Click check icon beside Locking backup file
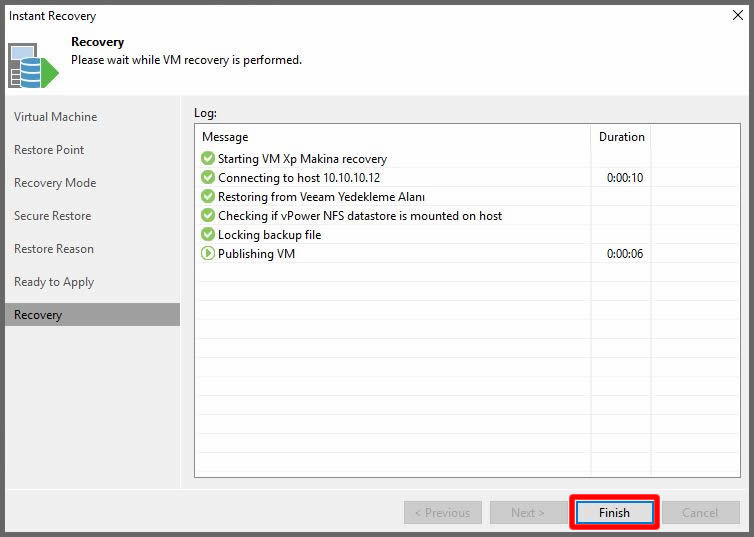Viewport: 754px width, 537px height. pos(208,234)
